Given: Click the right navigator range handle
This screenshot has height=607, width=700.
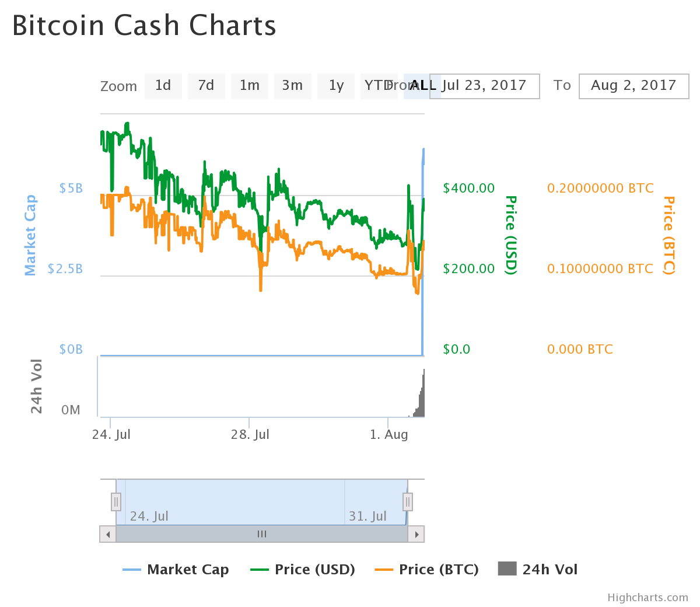Looking at the screenshot, I should (x=408, y=501).
